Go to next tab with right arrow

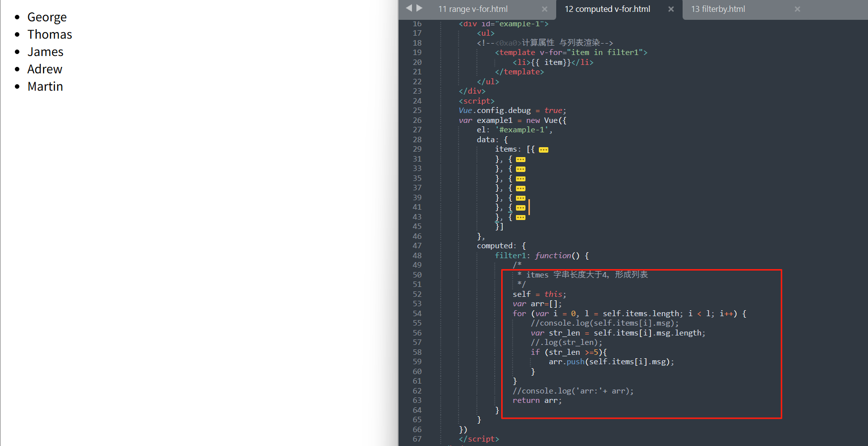419,8
